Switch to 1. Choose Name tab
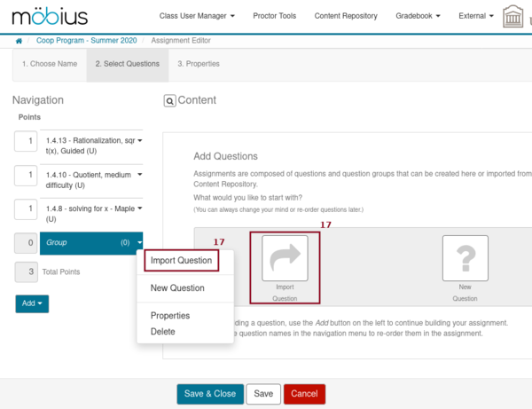This screenshot has width=532, height=409. tap(50, 64)
